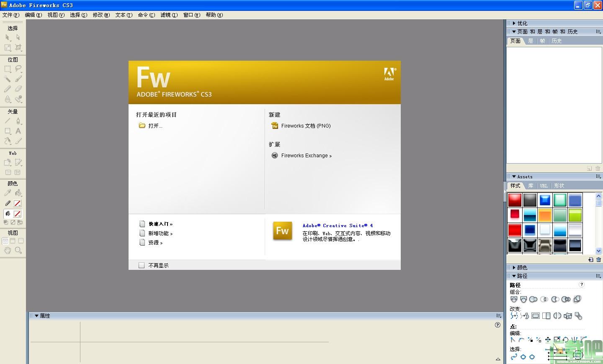The height and width of the screenshot is (364, 603).
Task: Open the 路径 panel help question mark
Action: click(582, 285)
